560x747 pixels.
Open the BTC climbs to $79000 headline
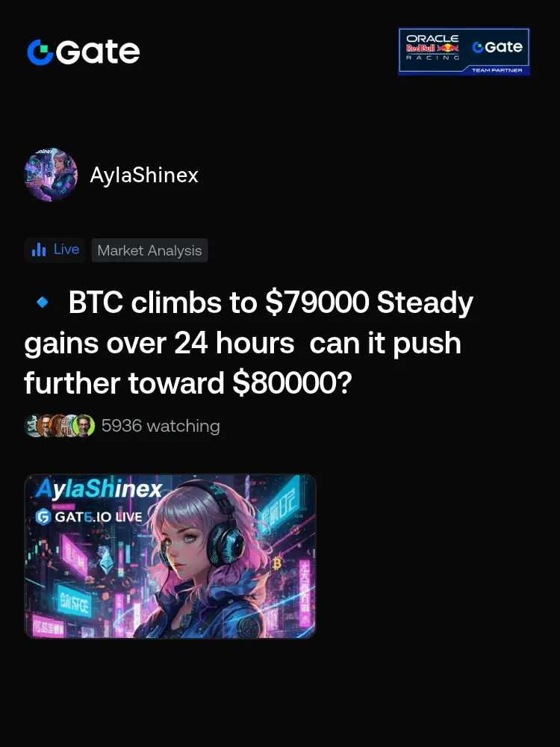(x=249, y=343)
